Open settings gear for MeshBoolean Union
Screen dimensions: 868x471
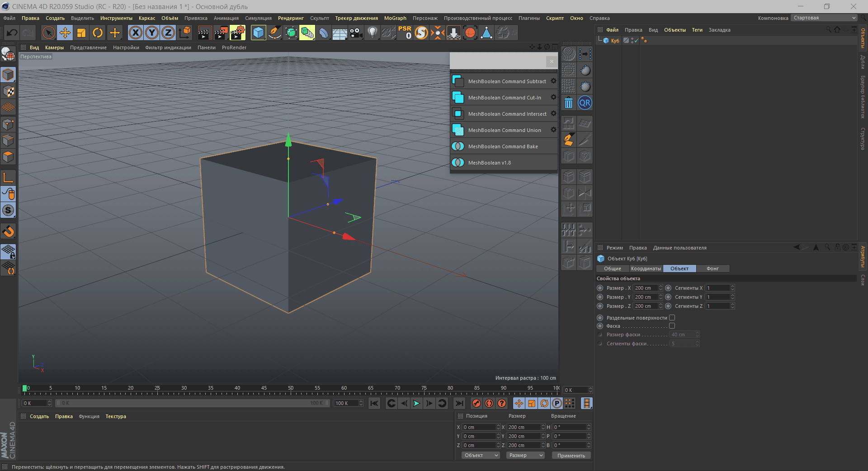[553, 130]
